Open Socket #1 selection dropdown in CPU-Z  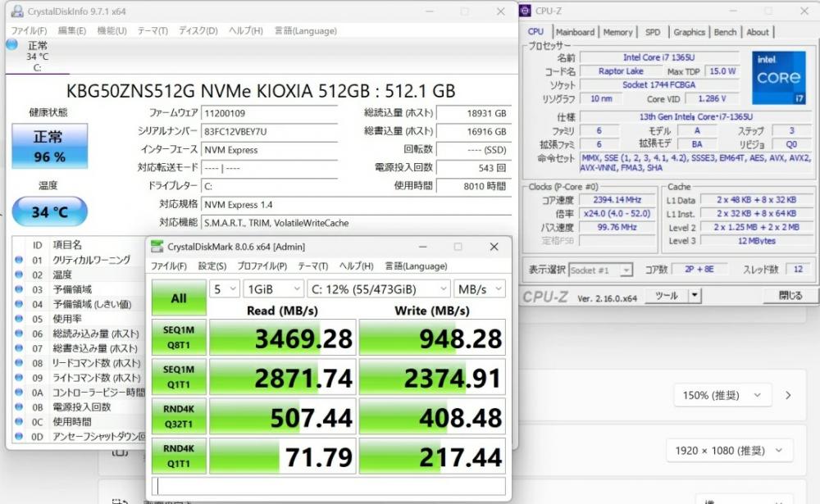[600, 270]
